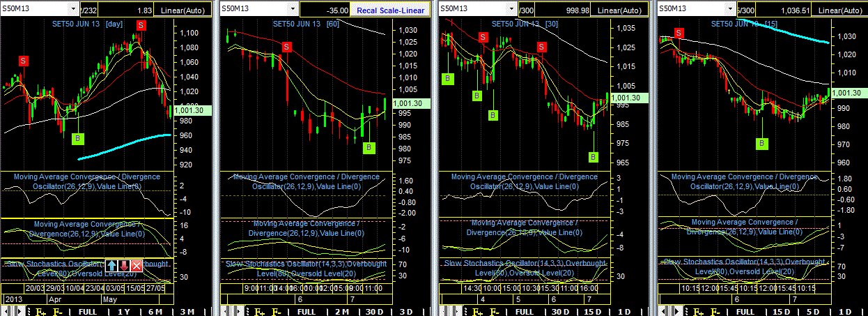Select 15 D range in 15-minute chart panel
This screenshot has width=868, height=316.
point(782,311)
